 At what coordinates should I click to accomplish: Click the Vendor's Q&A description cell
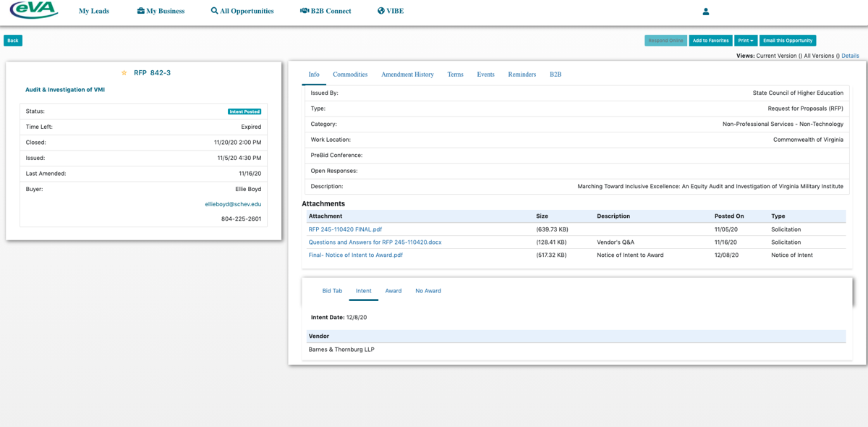(x=616, y=242)
